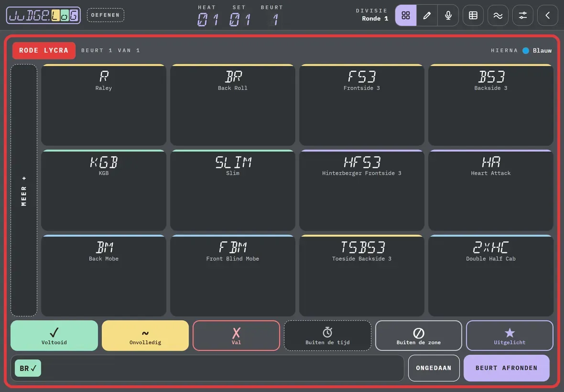This screenshot has width=564, height=392.
Task: Mark the trick as Val
Action: 236,336
